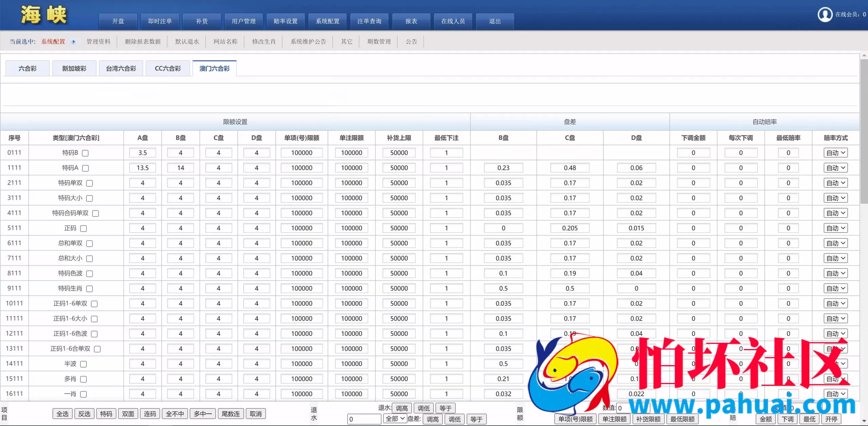Click the red arrow beside 系统配置 indicator

point(74,41)
